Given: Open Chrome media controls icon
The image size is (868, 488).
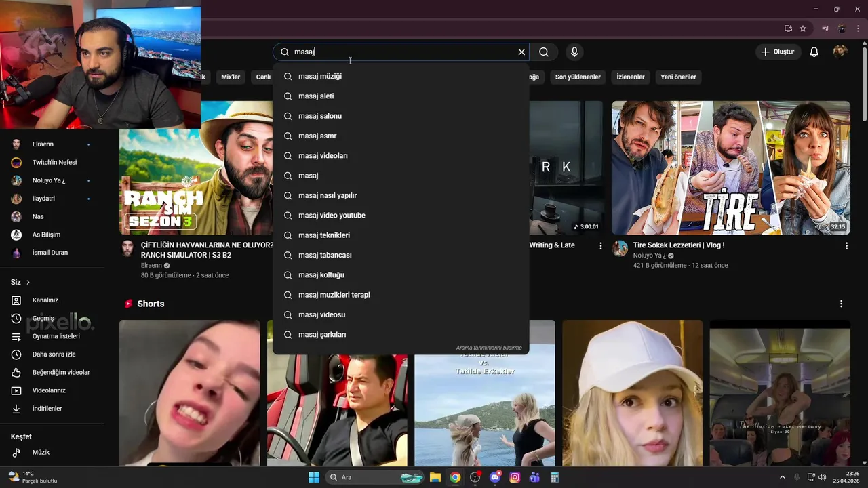Looking at the screenshot, I should pyautogui.click(x=825, y=28).
